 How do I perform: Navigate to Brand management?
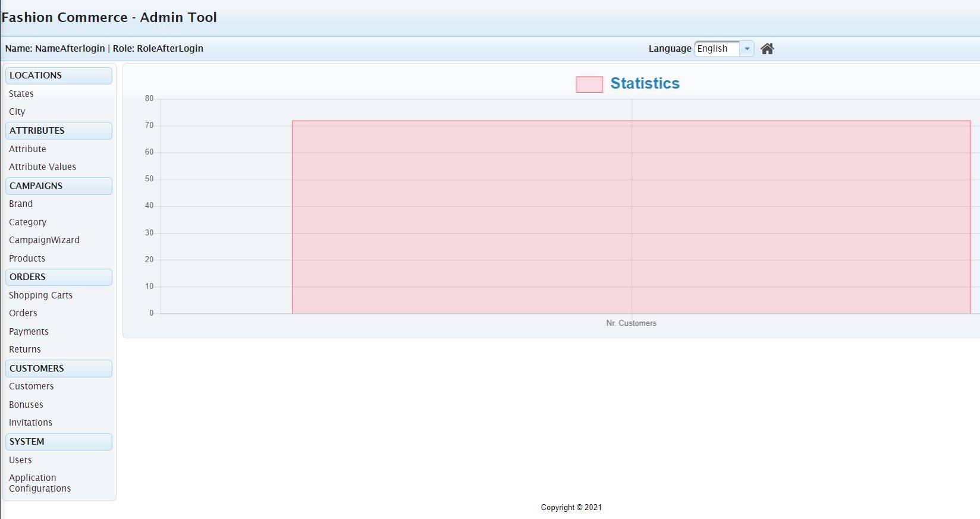pos(21,204)
